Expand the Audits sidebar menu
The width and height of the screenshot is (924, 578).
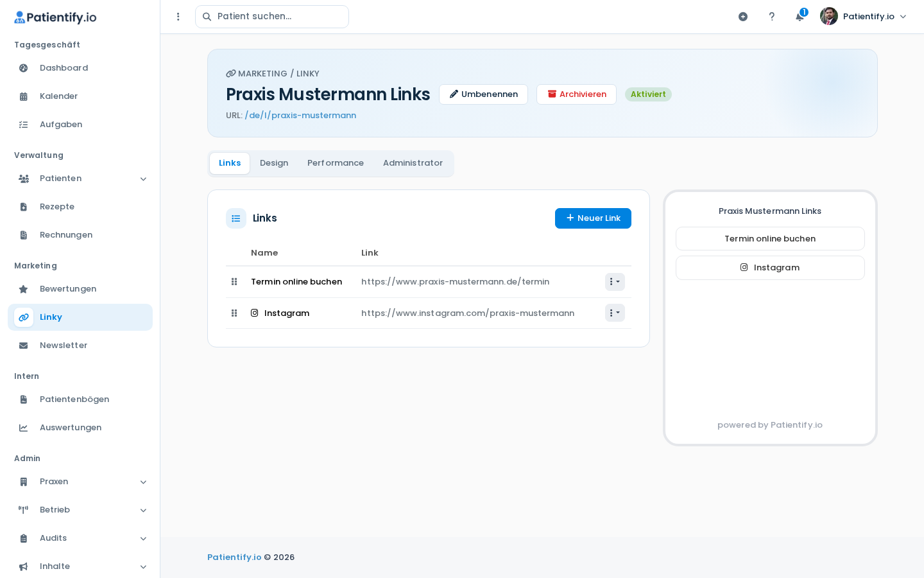(x=80, y=538)
